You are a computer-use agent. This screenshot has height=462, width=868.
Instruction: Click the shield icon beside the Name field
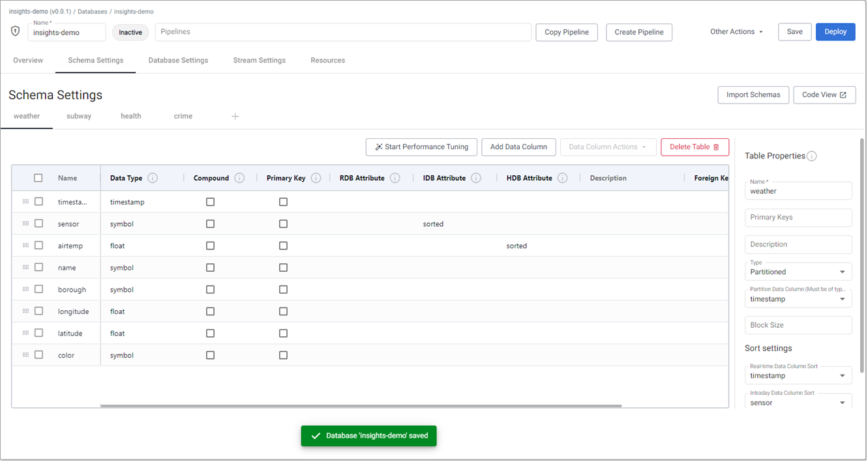click(x=14, y=31)
